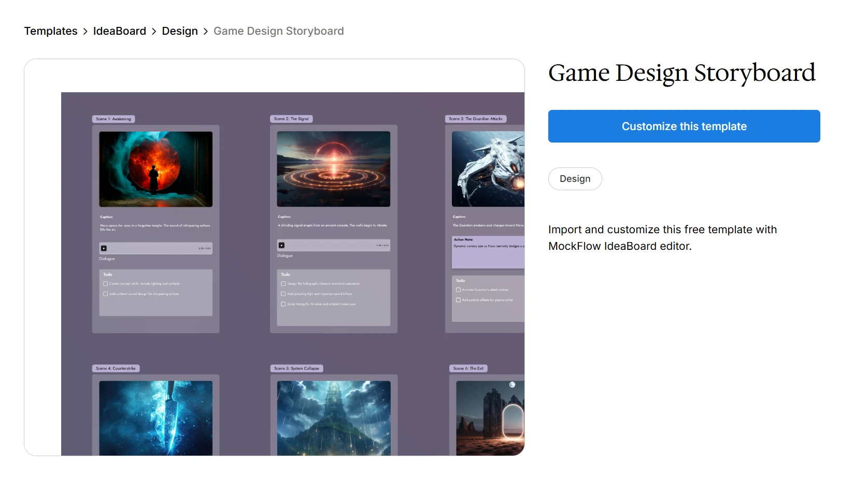
Task: Play the Scene 2 dialogue audio
Action: coord(281,245)
